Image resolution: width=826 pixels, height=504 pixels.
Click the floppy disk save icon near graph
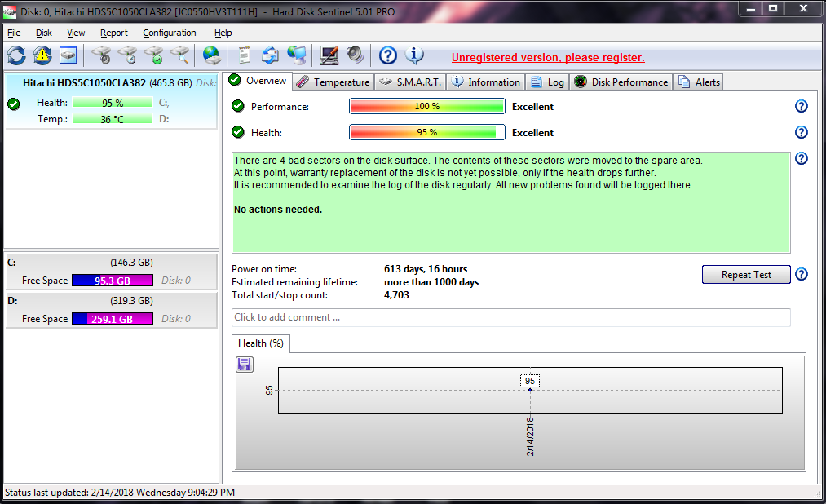[x=245, y=365]
